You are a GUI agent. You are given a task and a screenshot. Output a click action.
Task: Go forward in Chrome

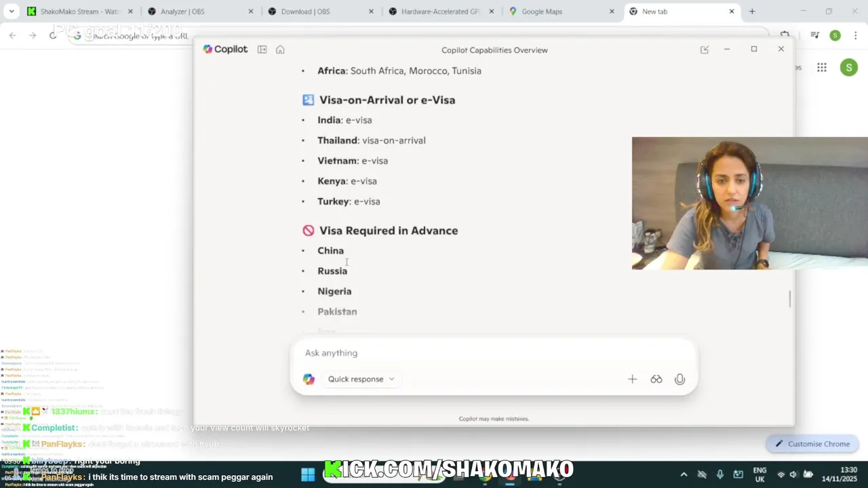point(32,35)
